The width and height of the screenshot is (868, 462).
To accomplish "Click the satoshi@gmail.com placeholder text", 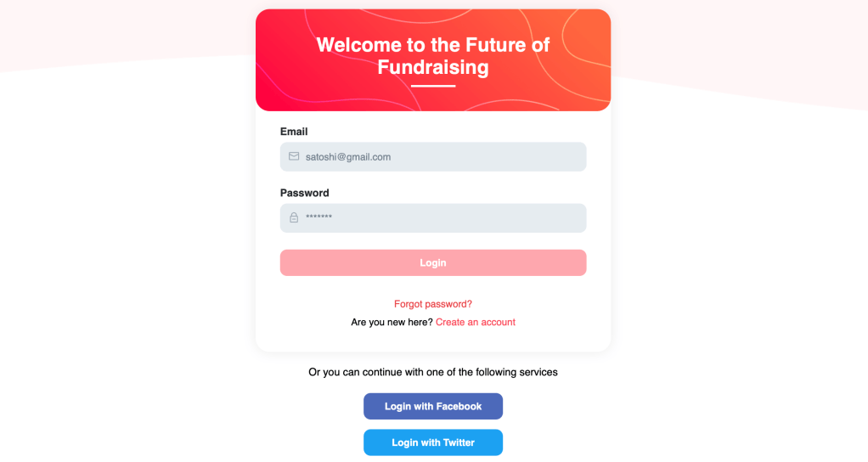I will [348, 157].
